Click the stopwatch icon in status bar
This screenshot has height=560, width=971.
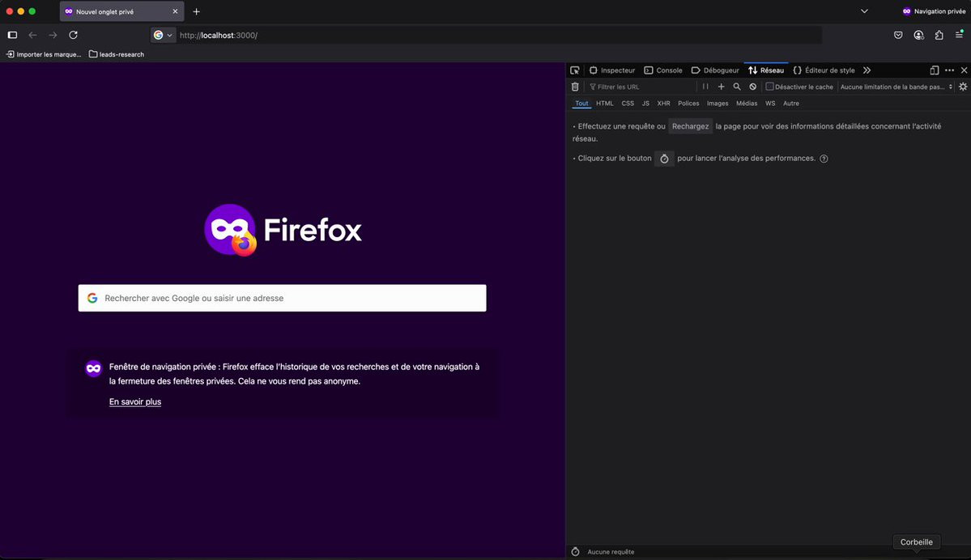point(575,551)
